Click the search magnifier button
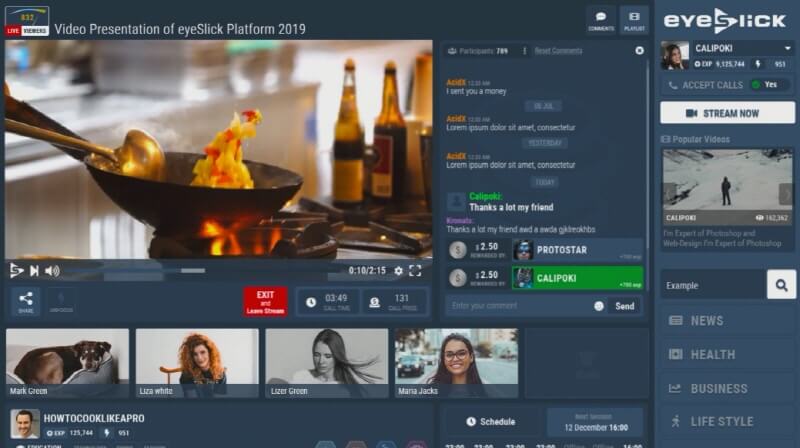 point(781,285)
